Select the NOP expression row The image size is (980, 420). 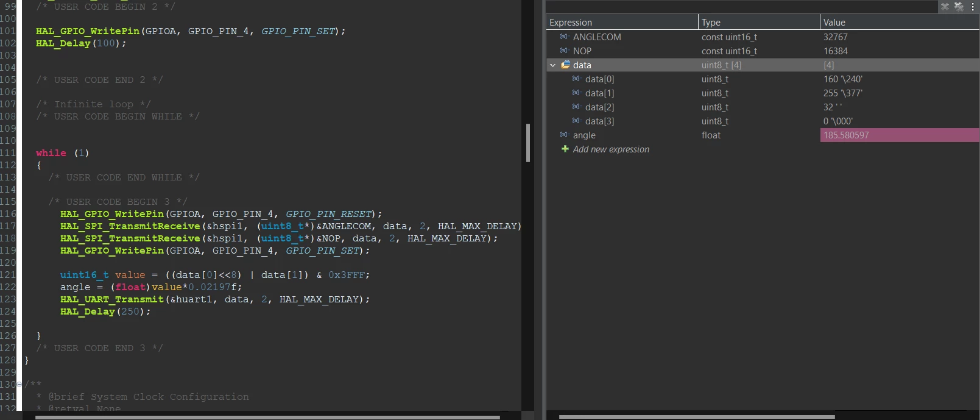point(763,51)
